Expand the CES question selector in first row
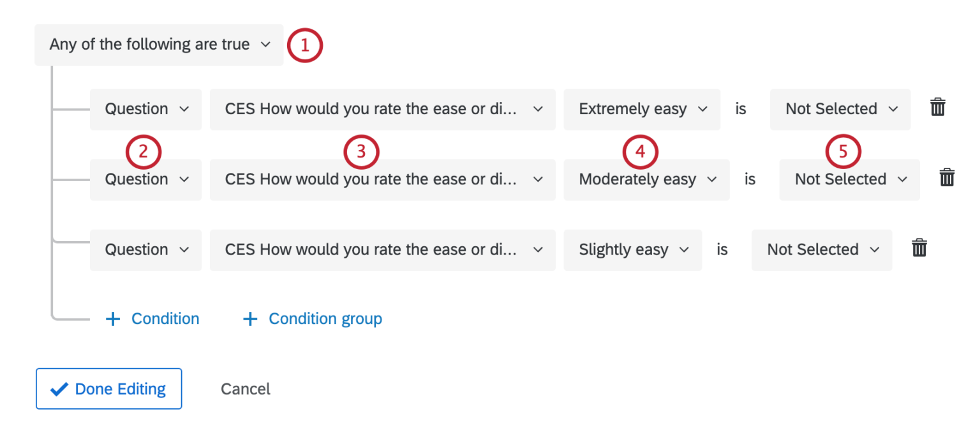This screenshot has height=421, width=980. coord(382,109)
